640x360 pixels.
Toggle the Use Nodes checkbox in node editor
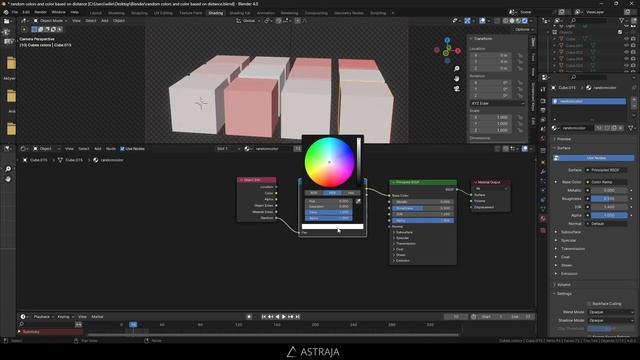click(x=122, y=149)
